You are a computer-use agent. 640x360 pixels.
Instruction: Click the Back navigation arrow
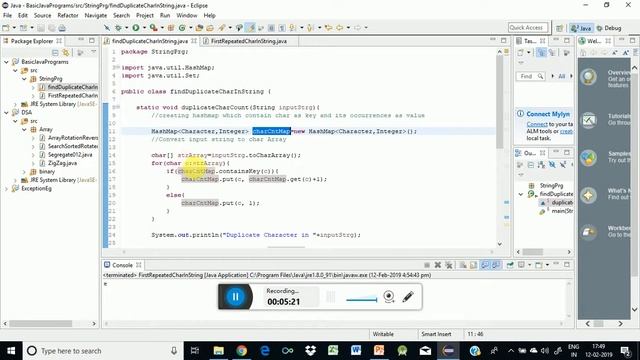click(x=339, y=28)
